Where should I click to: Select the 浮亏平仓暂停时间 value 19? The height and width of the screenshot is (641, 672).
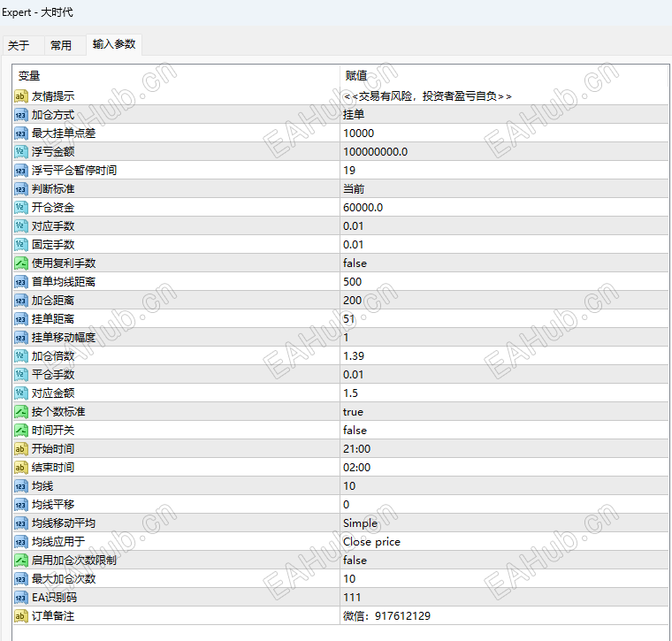pos(349,171)
